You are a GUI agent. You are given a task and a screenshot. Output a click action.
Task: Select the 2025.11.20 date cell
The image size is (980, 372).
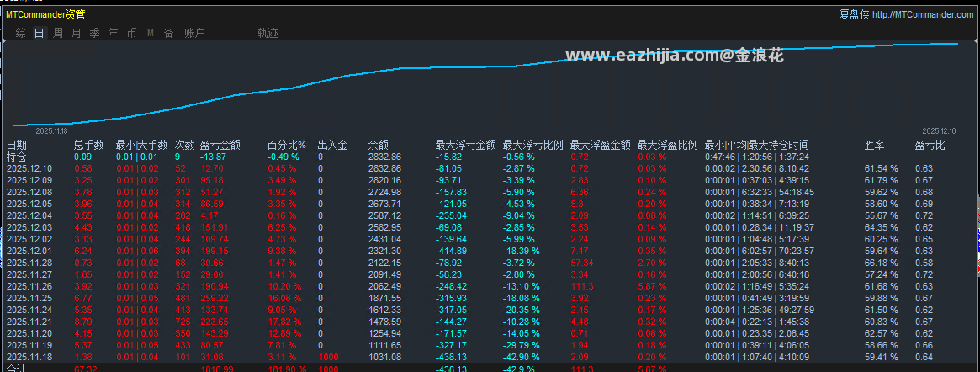(x=29, y=333)
